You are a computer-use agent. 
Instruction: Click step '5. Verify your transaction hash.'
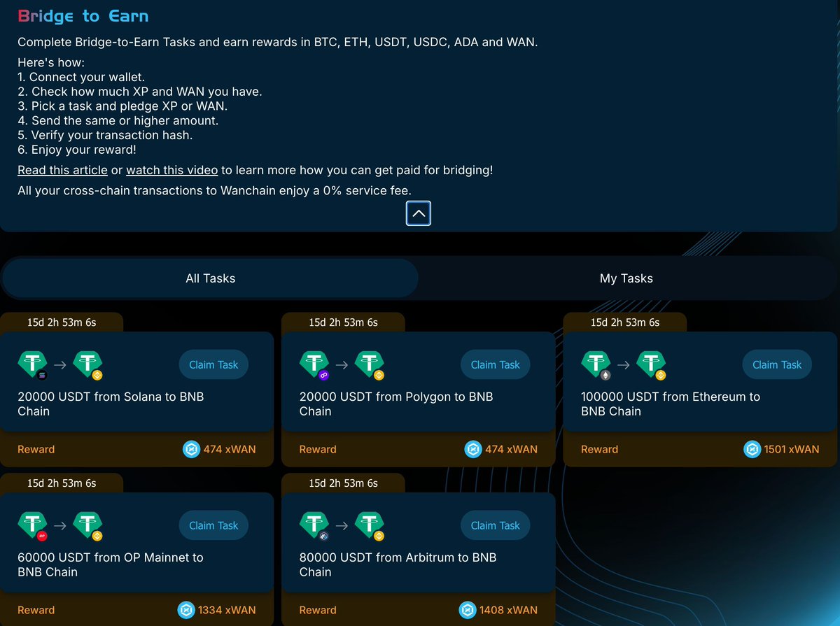105,135
